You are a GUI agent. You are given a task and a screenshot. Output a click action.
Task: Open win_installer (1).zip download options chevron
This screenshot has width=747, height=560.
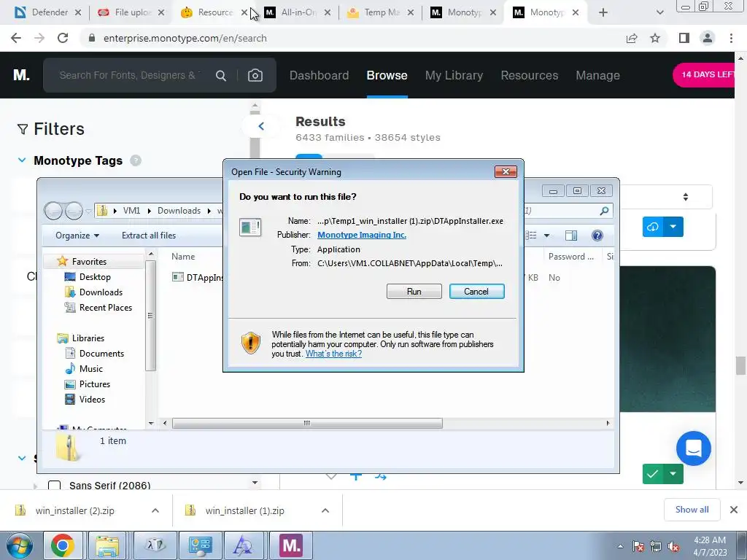(325, 510)
